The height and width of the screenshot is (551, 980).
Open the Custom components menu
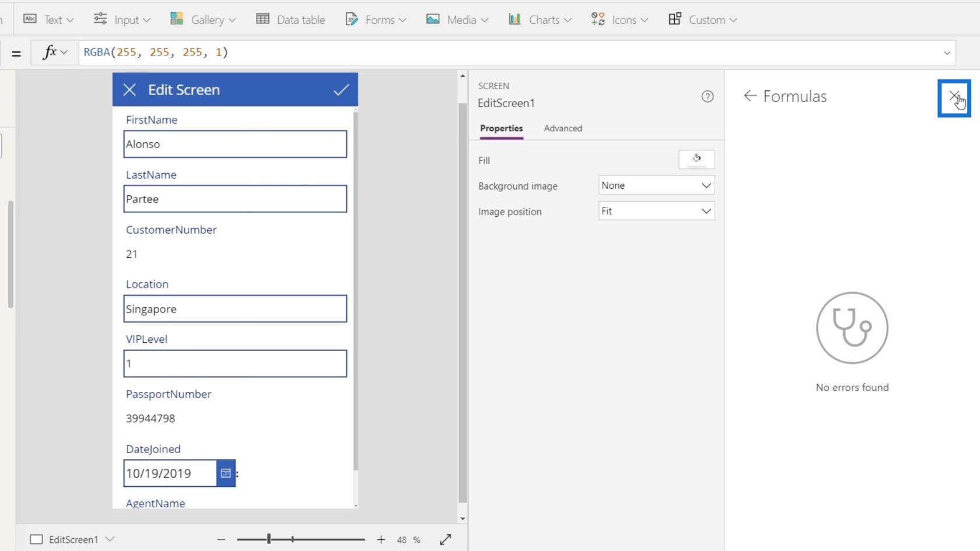[702, 20]
